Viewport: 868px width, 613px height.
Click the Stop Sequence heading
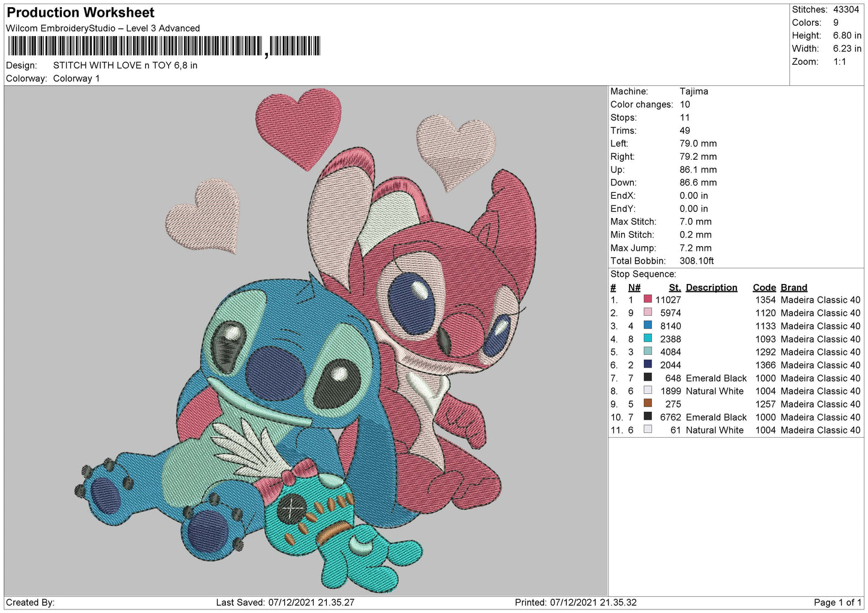point(643,274)
